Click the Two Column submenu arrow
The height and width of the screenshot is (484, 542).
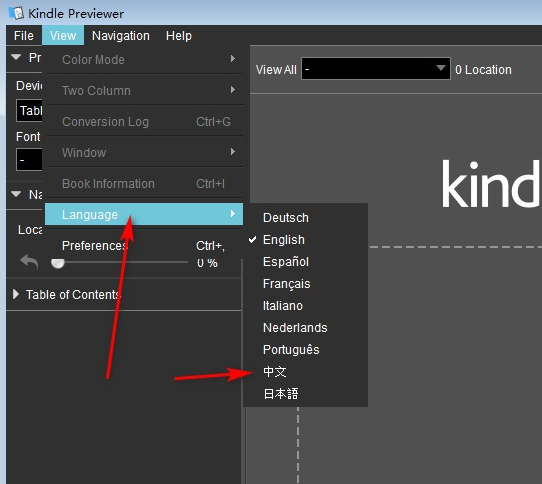point(233,90)
